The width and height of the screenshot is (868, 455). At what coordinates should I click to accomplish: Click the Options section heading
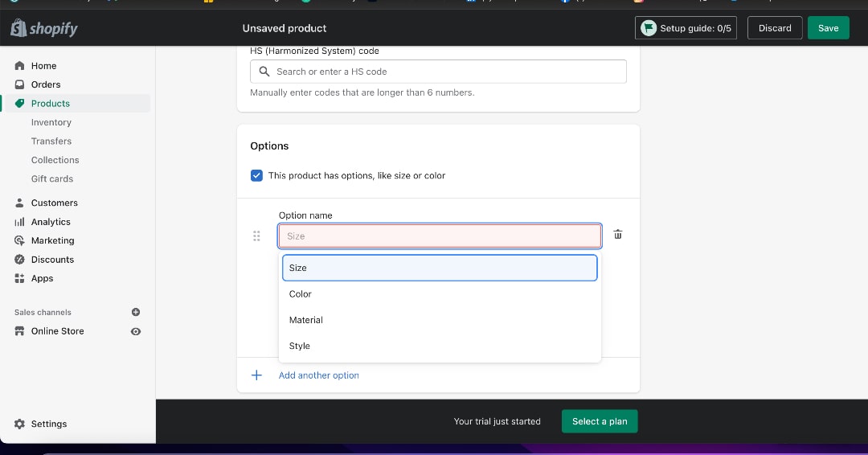coord(269,146)
